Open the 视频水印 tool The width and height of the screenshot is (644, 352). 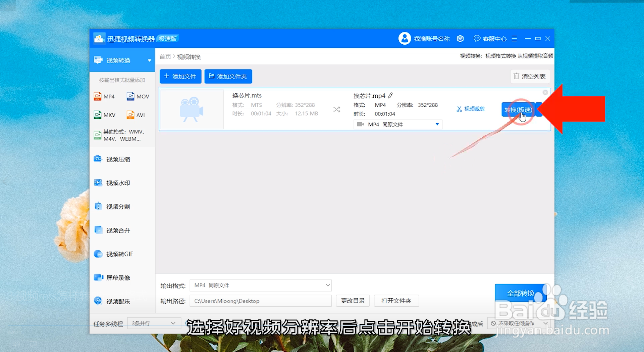(112, 183)
